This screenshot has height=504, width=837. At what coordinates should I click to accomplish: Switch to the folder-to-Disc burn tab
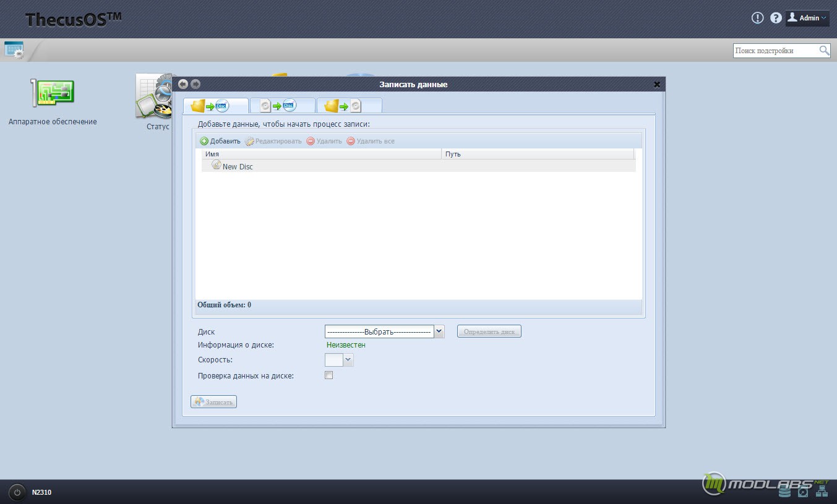[x=216, y=106]
